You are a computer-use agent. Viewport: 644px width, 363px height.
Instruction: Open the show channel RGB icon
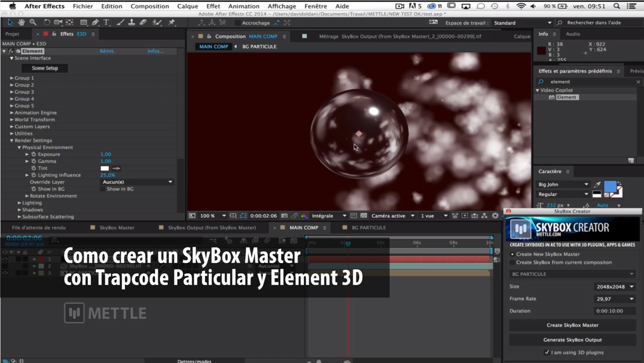point(304,216)
